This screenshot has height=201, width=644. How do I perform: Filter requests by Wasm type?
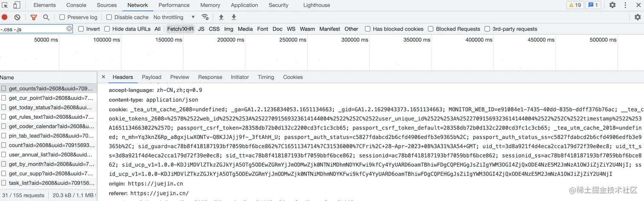pos(307,29)
